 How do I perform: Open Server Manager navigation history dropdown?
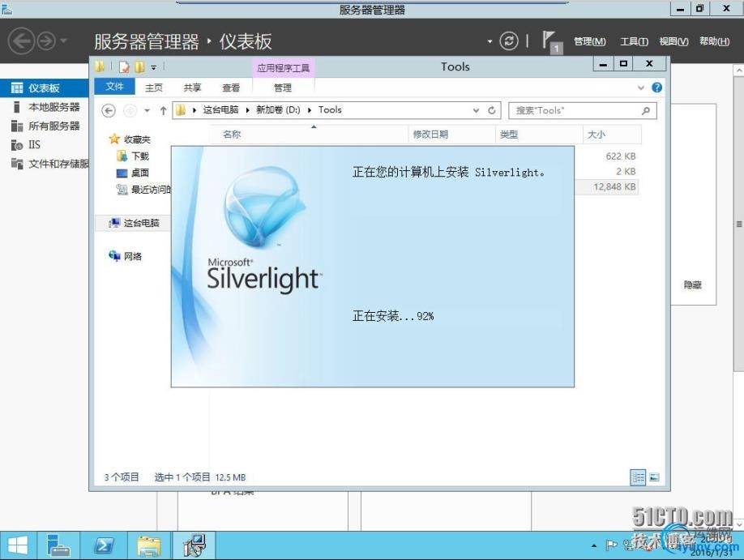(x=63, y=41)
